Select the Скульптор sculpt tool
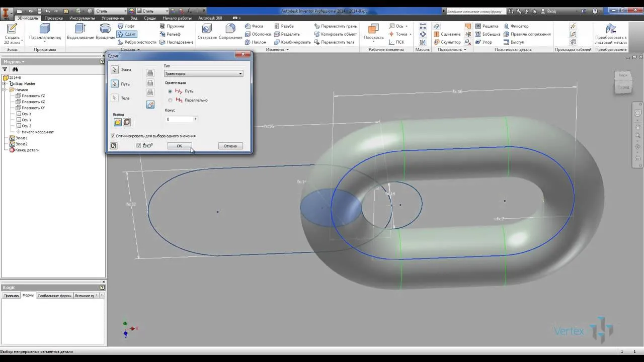Viewport: 644px width, 362px height. click(447, 42)
